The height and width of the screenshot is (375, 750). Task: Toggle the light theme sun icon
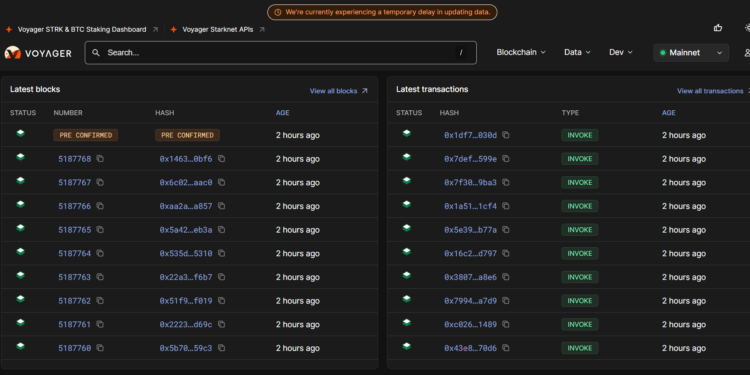(747, 28)
